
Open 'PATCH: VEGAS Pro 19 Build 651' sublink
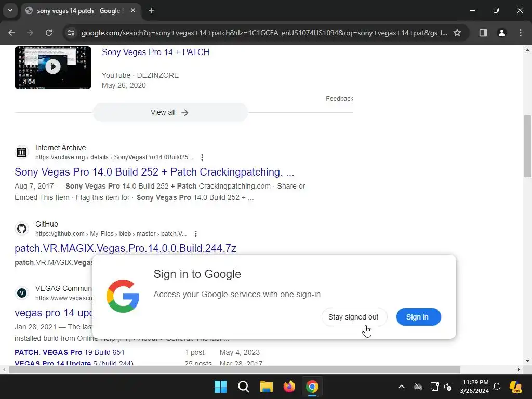[x=70, y=353]
